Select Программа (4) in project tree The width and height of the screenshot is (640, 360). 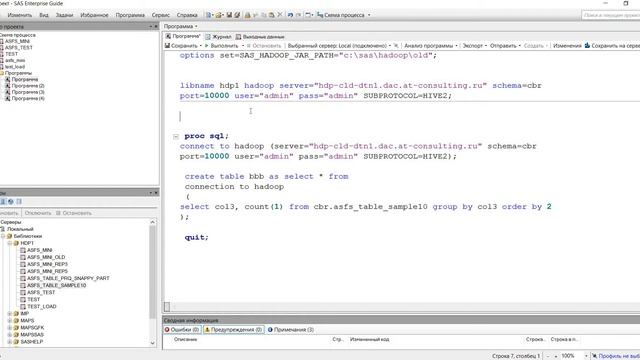28,98
